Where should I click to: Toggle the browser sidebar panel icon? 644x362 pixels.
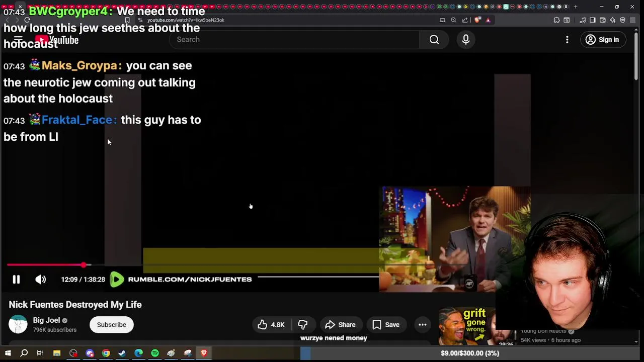[592, 20]
